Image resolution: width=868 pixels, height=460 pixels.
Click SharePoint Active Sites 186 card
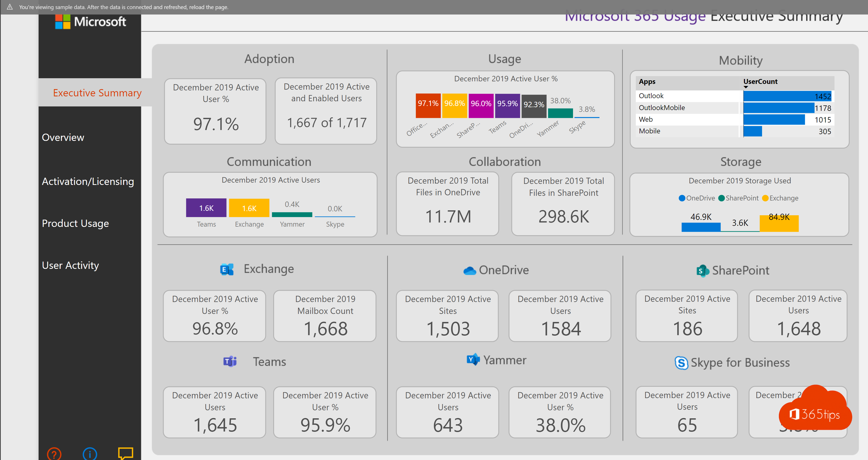pos(687,316)
